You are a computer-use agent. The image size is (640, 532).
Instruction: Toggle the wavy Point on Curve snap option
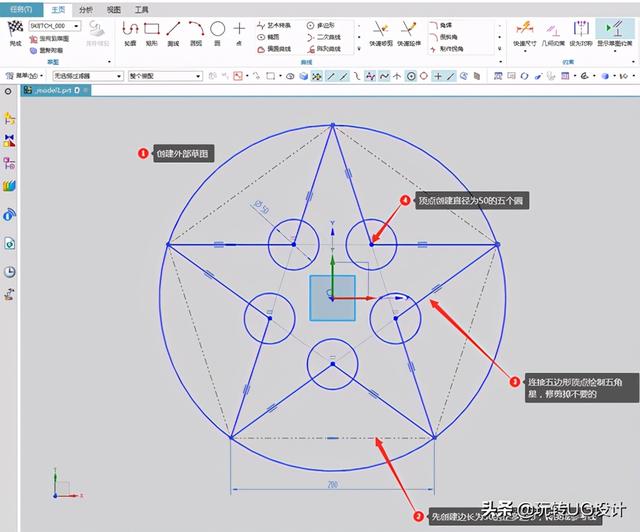(x=384, y=76)
